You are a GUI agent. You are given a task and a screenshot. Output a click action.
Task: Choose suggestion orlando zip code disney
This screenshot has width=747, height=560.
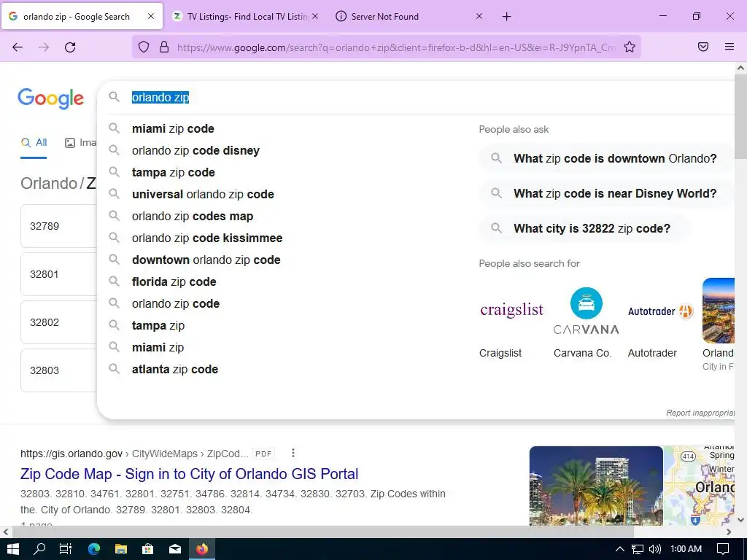[196, 151]
